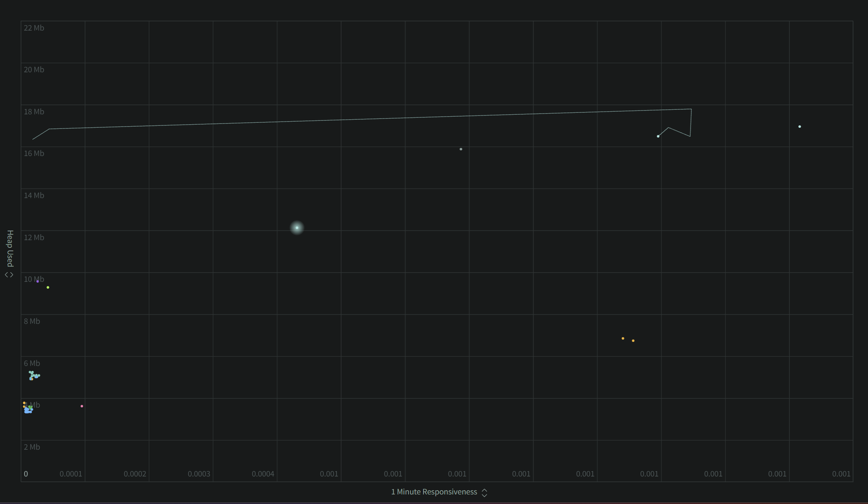
Task: Select the yellow-green data point below 10 Mb
Action: pos(48,287)
